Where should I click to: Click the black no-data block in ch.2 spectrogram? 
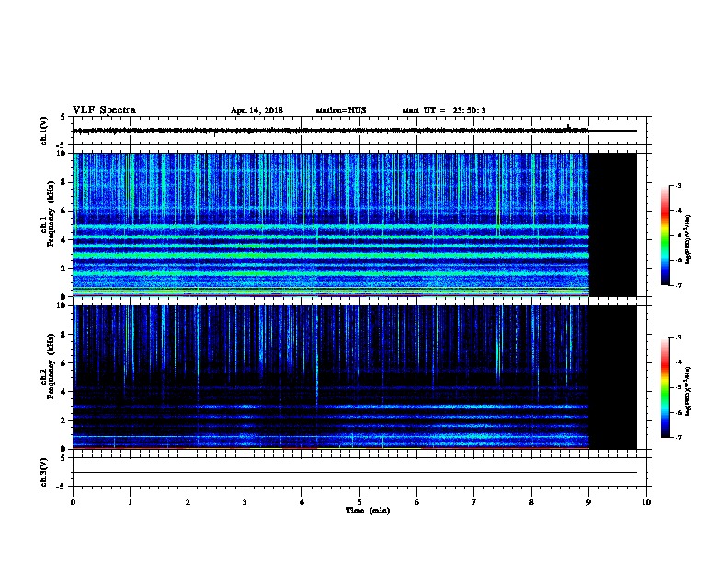click(x=613, y=377)
